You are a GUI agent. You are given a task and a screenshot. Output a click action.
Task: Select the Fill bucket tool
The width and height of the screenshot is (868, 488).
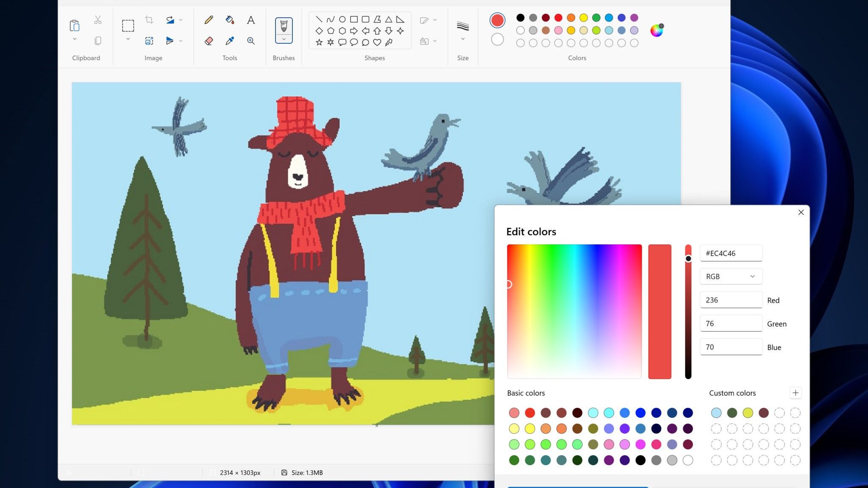tap(229, 20)
